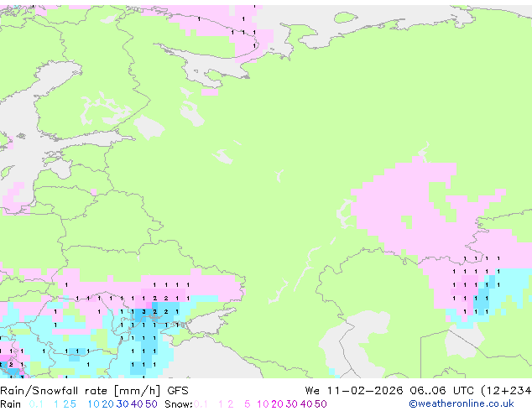Pick the Snow legend value 5
Image resolution: width=532 pixels, height=411 pixels.
[x=248, y=404]
